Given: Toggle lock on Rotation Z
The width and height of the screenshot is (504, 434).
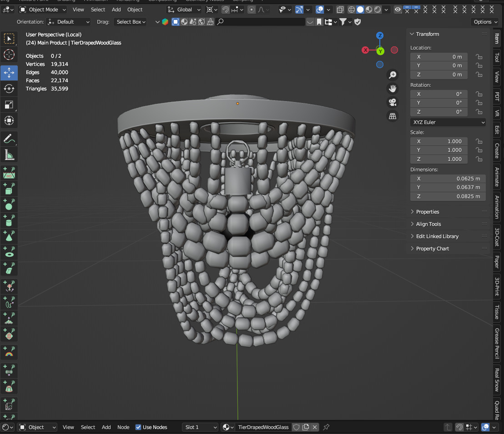Looking at the screenshot, I should [x=479, y=112].
